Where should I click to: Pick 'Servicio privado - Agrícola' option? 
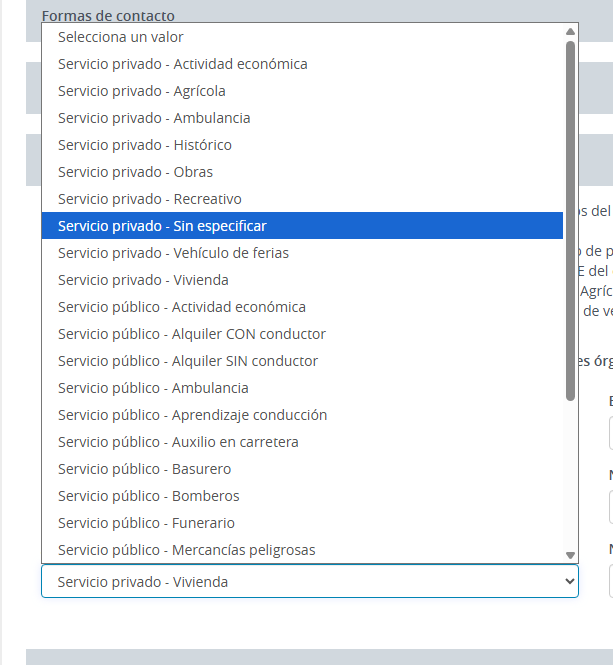click(142, 91)
